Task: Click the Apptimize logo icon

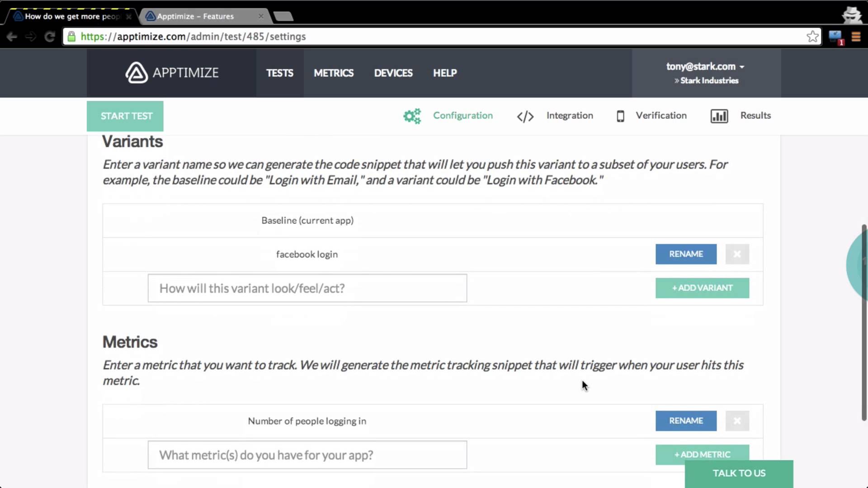Action: [x=136, y=73]
